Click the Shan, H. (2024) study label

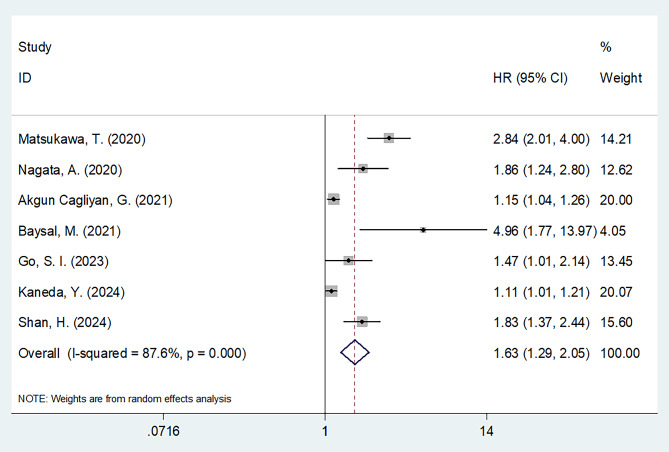64,322
